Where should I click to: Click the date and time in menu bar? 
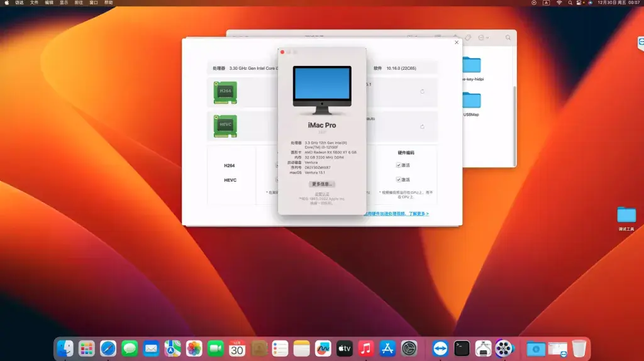click(619, 3)
